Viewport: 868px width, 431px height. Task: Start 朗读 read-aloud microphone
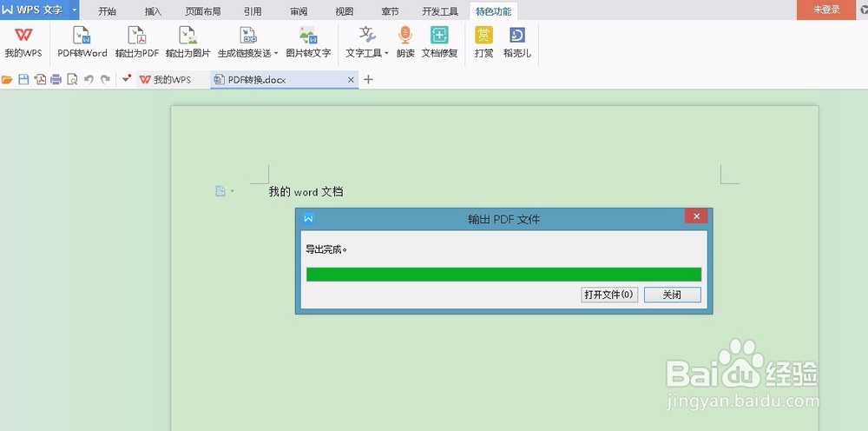point(405,42)
